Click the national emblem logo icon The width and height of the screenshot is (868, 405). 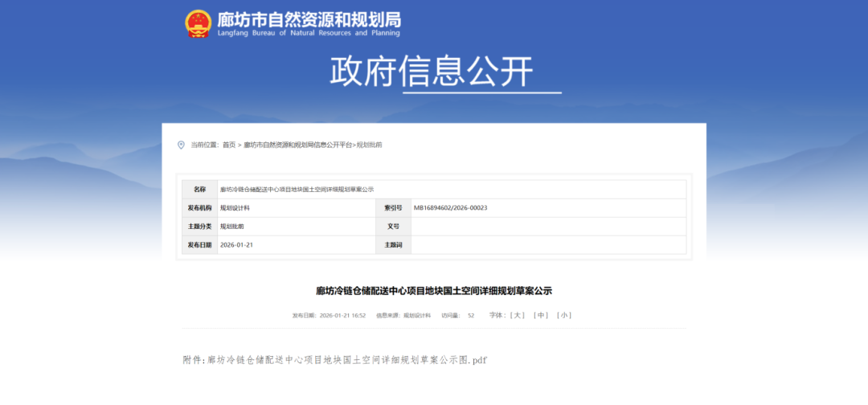pos(199,24)
